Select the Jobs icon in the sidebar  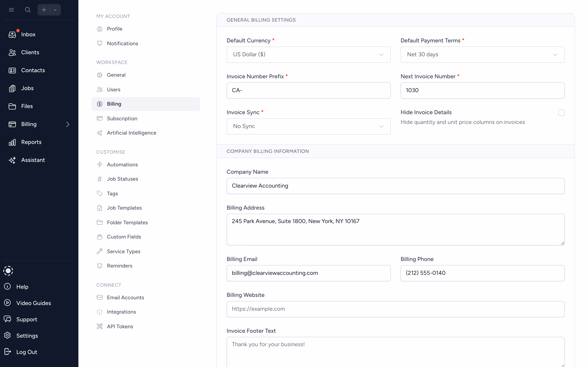[12, 88]
